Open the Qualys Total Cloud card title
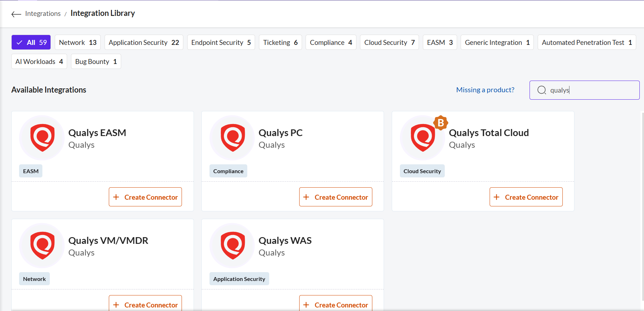Image resolution: width=644 pixels, height=311 pixels. (x=489, y=133)
